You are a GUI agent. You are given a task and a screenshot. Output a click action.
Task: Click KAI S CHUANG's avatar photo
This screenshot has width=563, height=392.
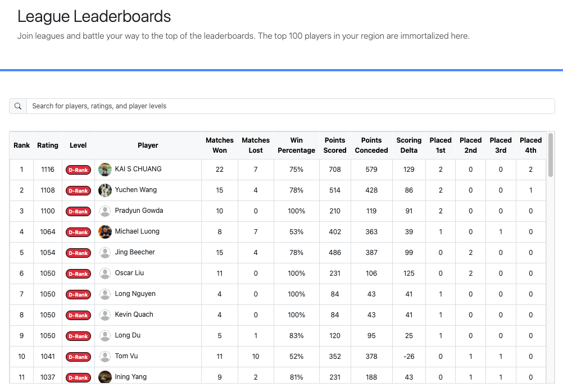pyautogui.click(x=105, y=170)
